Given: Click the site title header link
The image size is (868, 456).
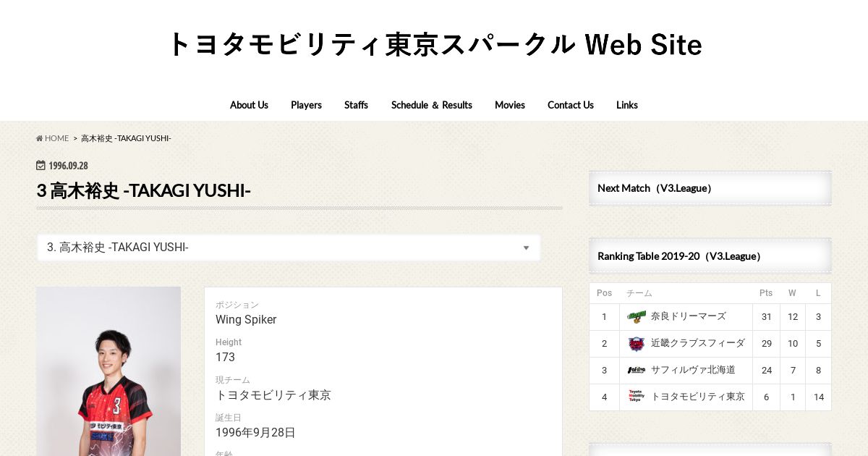Looking at the screenshot, I should point(434,44).
